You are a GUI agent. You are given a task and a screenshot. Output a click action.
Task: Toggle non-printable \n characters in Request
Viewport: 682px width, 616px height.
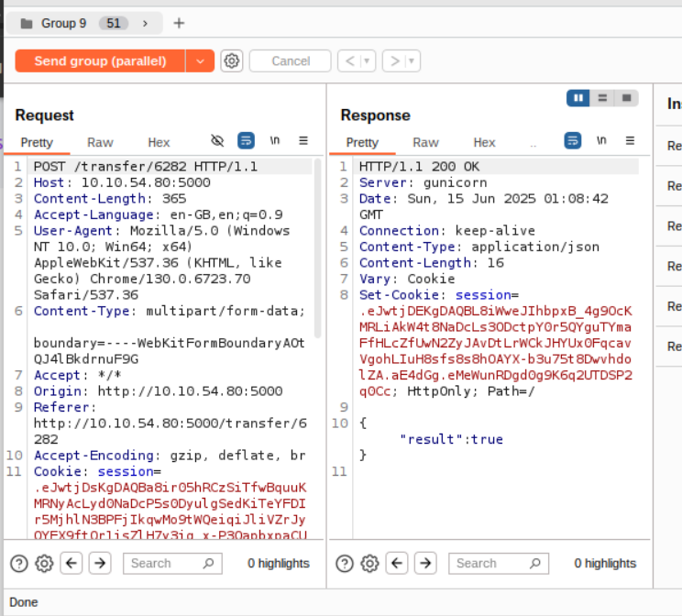tap(274, 140)
